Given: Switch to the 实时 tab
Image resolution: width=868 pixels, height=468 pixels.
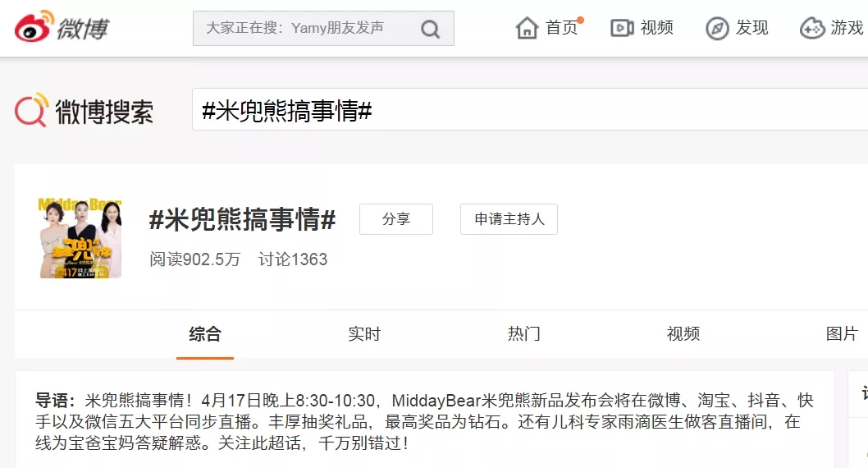Looking at the screenshot, I should 364,334.
